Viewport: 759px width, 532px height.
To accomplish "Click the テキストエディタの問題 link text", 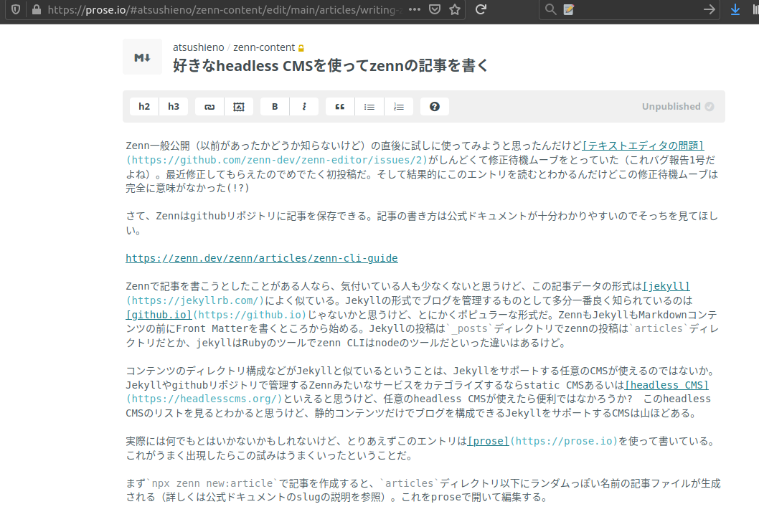I will 643,146.
